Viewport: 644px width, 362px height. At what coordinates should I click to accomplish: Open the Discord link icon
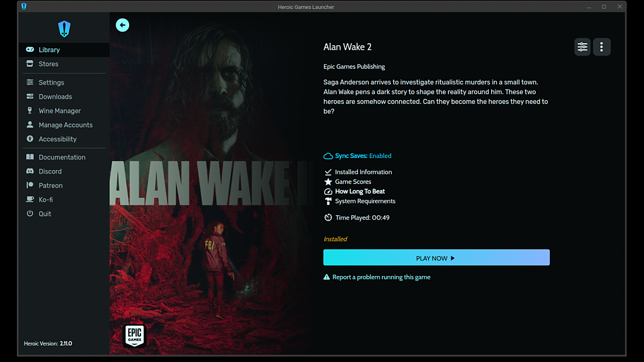pos(30,171)
